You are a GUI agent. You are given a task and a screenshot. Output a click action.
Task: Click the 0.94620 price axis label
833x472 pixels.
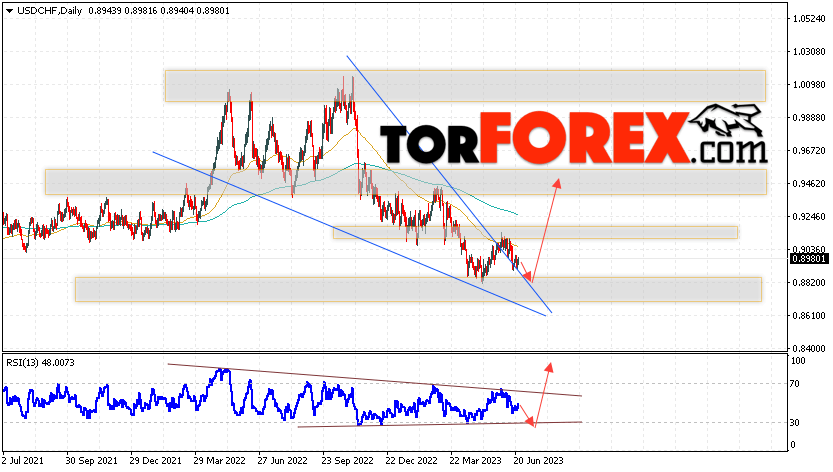pyautogui.click(x=810, y=184)
